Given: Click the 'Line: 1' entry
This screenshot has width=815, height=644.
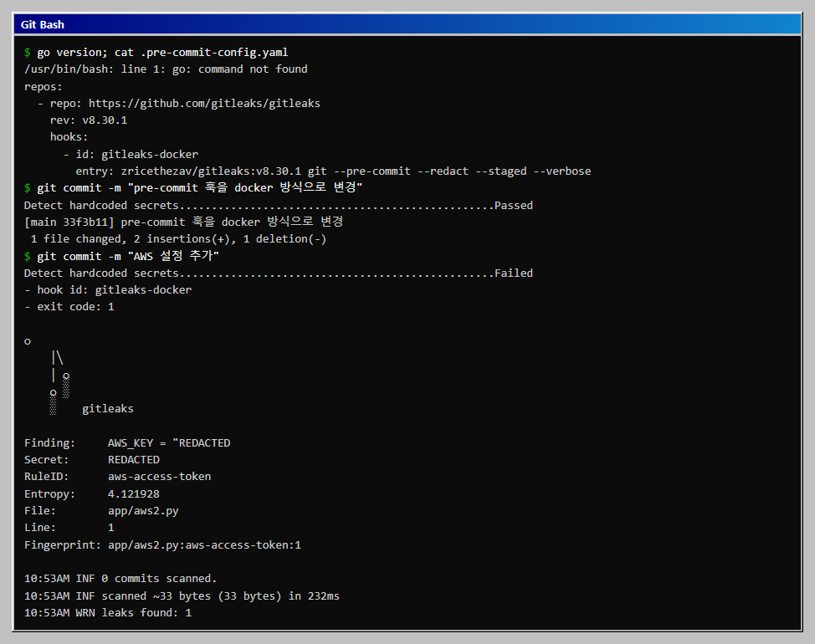Looking at the screenshot, I should [69, 527].
